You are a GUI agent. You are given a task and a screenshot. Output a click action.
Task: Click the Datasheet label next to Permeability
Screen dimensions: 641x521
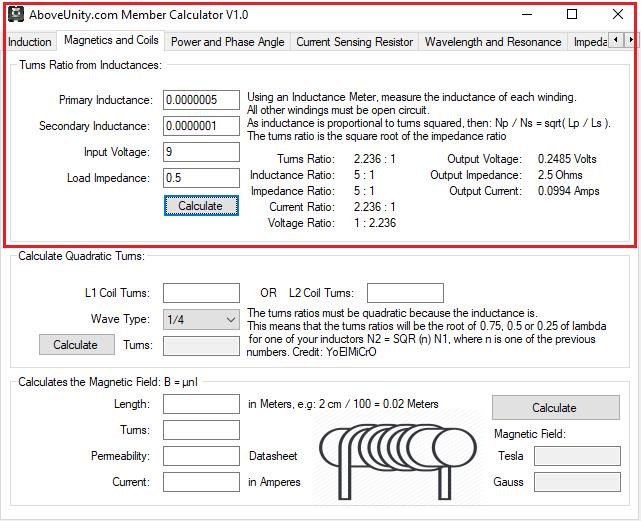coord(273,456)
